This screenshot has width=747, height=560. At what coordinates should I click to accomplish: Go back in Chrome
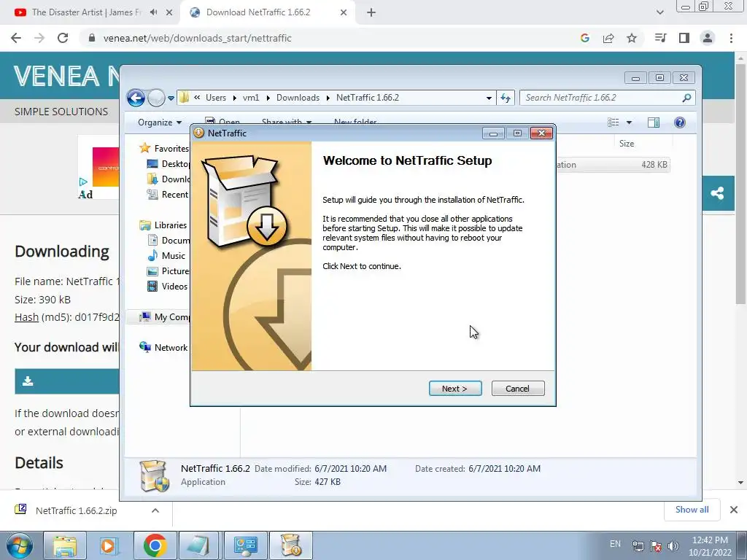(x=16, y=38)
